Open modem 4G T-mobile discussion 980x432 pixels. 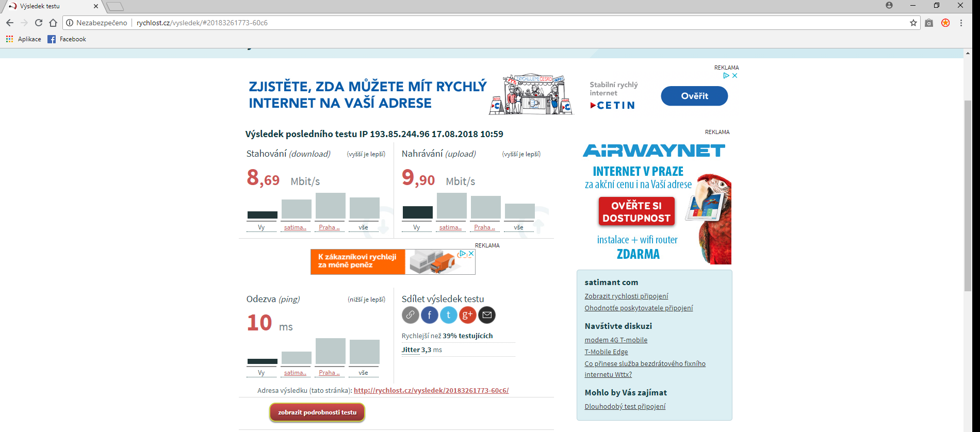pos(616,340)
